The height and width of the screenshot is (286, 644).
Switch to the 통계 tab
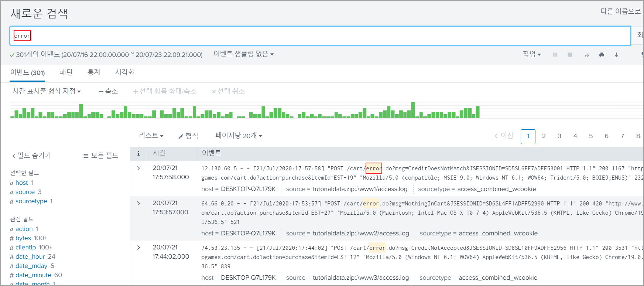[94, 72]
